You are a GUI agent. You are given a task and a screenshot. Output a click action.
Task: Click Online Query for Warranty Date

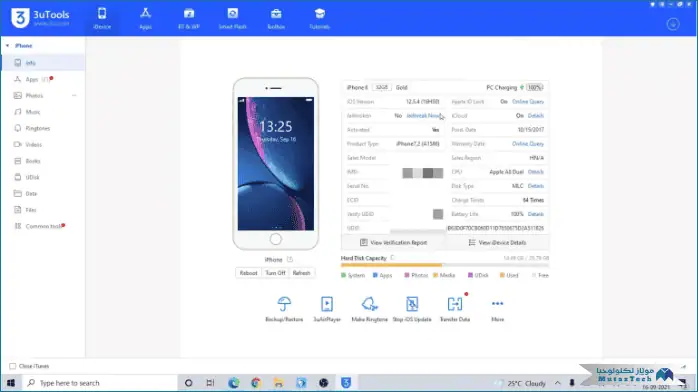pyautogui.click(x=528, y=144)
